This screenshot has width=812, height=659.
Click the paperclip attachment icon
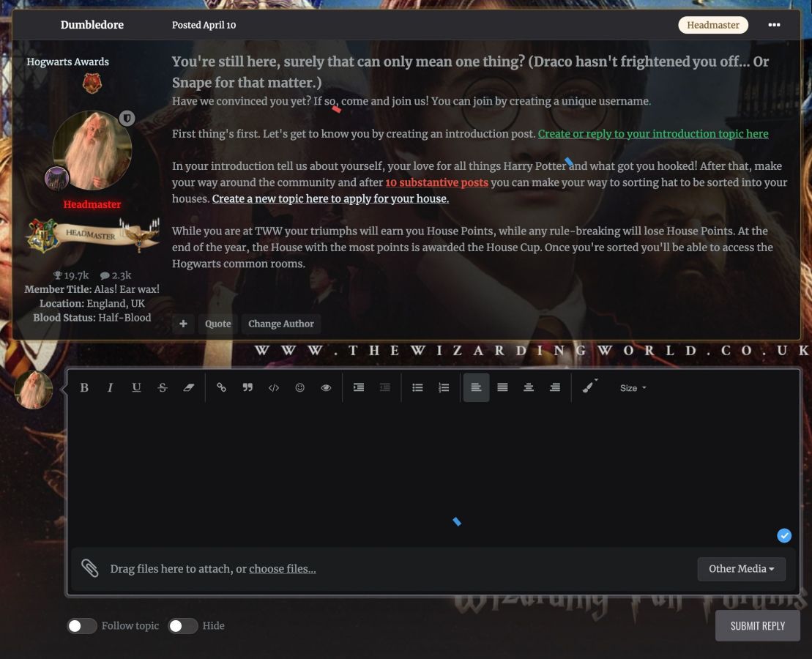90,567
